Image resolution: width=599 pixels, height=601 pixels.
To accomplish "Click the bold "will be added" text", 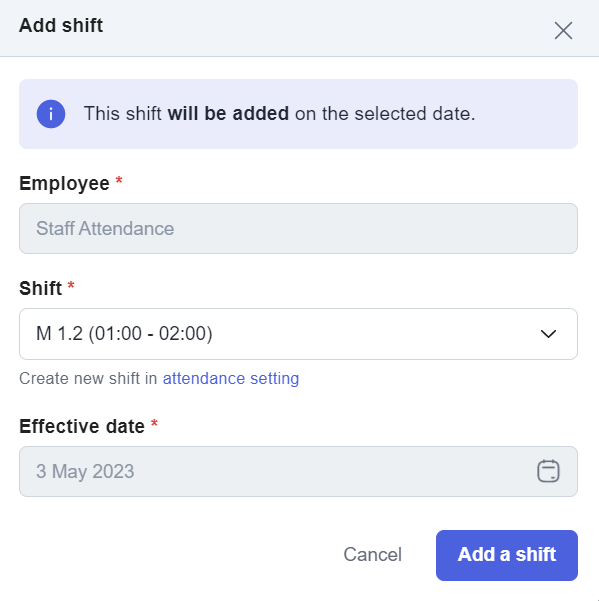I will (228, 114).
